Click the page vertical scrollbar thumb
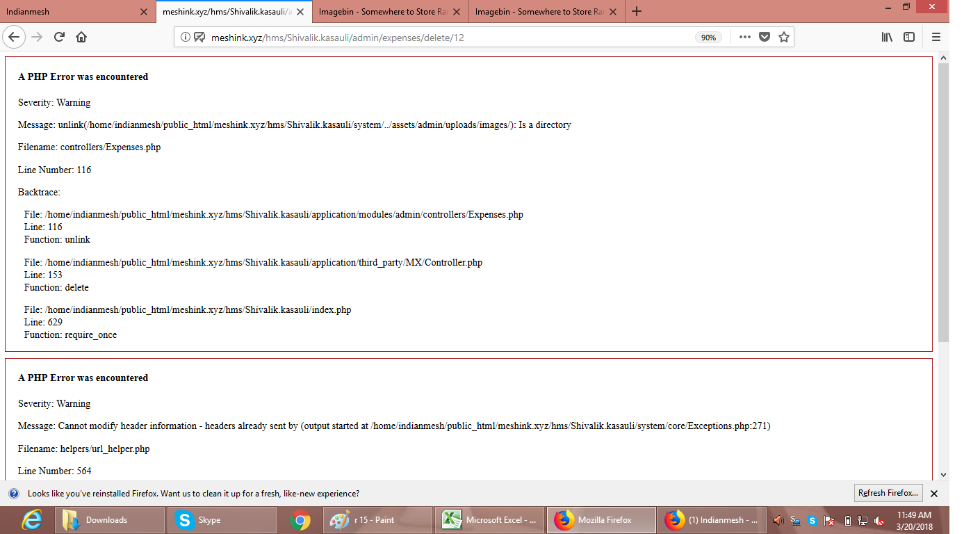The height and width of the screenshot is (534, 980). [x=943, y=202]
